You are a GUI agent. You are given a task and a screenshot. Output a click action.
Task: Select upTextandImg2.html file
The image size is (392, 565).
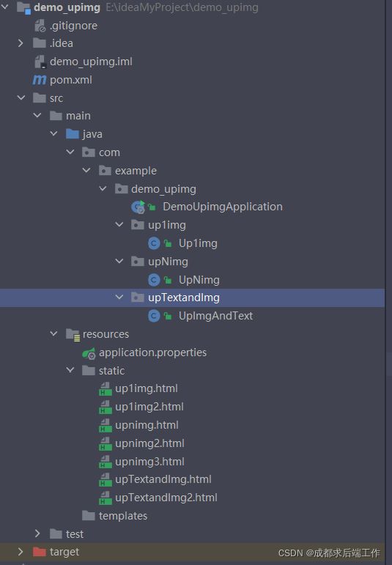click(166, 498)
